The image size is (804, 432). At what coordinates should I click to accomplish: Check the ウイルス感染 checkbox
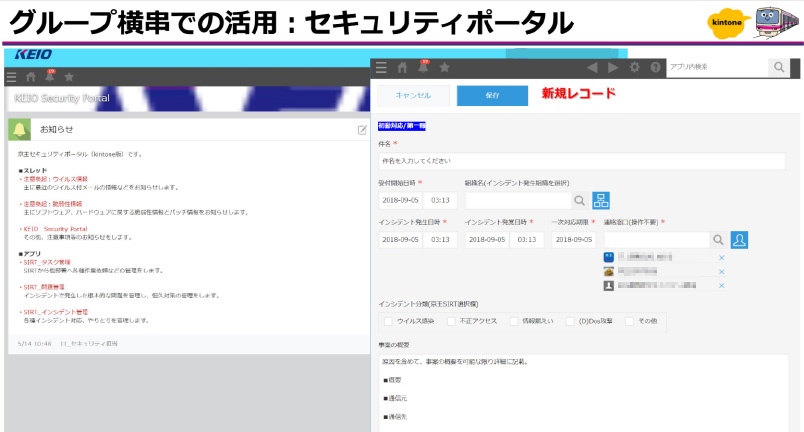pos(390,320)
